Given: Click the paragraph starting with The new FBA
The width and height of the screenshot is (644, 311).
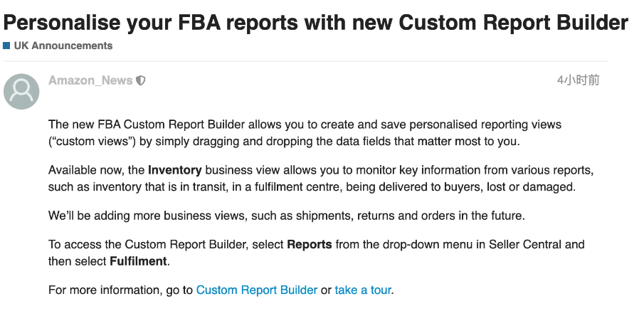Looking at the screenshot, I should 305,132.
